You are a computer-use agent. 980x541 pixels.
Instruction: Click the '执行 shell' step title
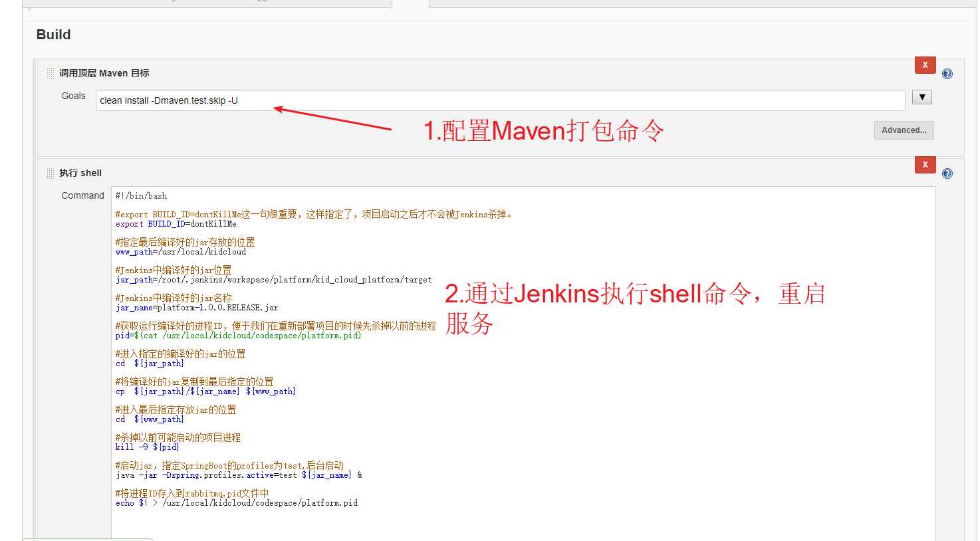pos(80,173)
